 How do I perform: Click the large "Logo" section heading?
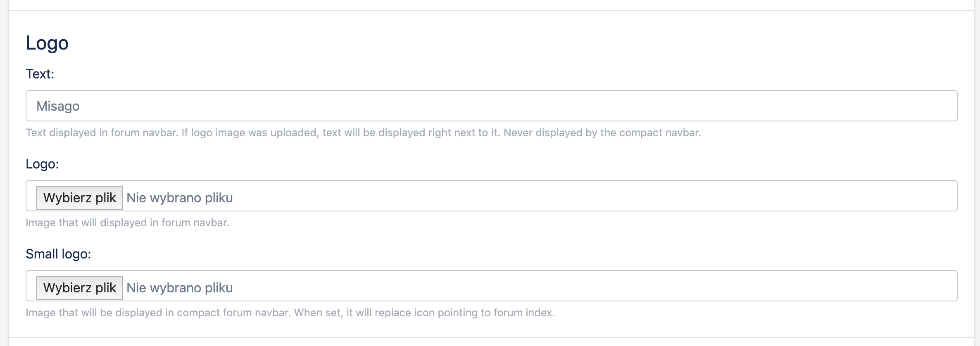47,43
